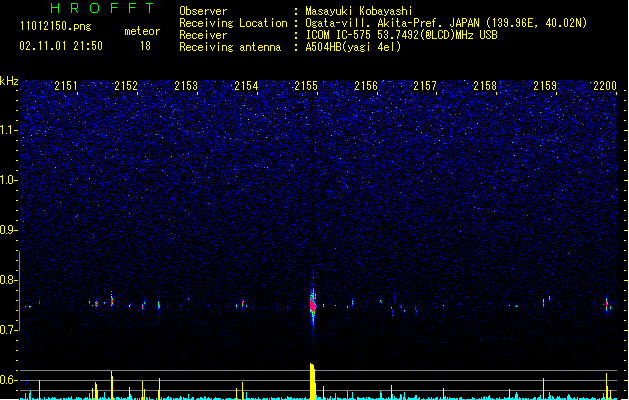The width and height of the screenshot is (629, 400).
Task: Select the Ogata-vill. Akita-Pref. JAPAN location text
Action: 446,23
